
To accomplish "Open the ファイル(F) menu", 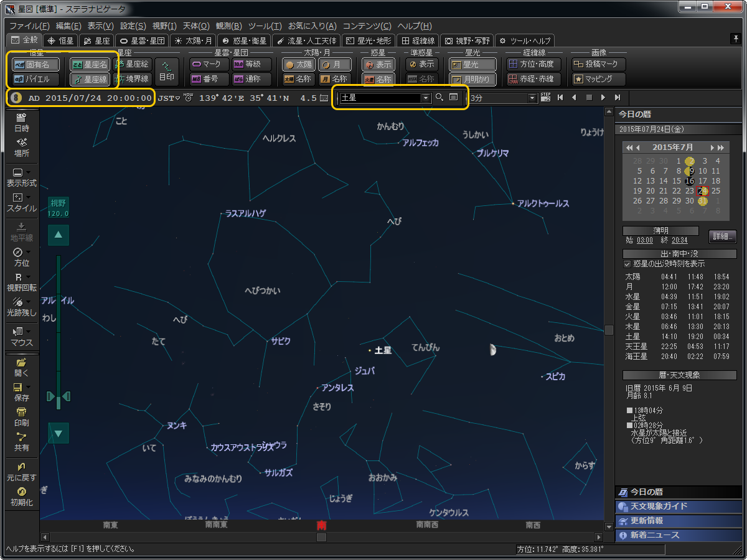I will (29, 26).
